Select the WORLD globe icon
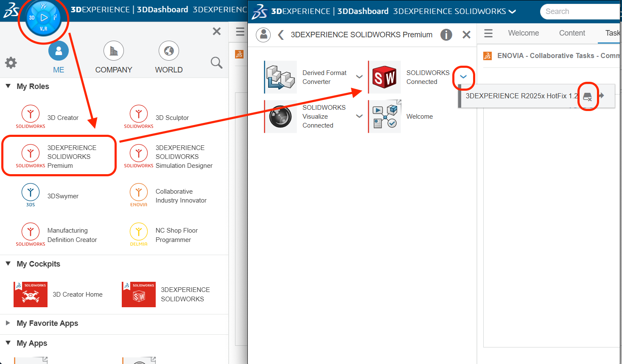 pos(169,51)
